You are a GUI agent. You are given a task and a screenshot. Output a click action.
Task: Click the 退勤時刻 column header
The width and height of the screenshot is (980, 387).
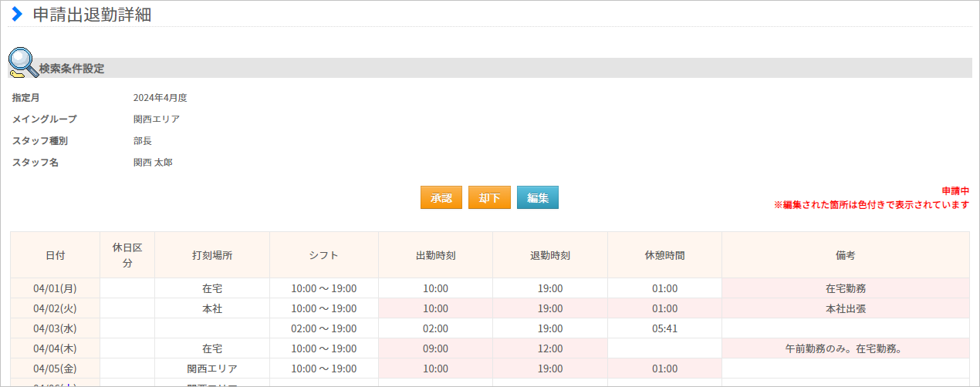pos(550,255)
